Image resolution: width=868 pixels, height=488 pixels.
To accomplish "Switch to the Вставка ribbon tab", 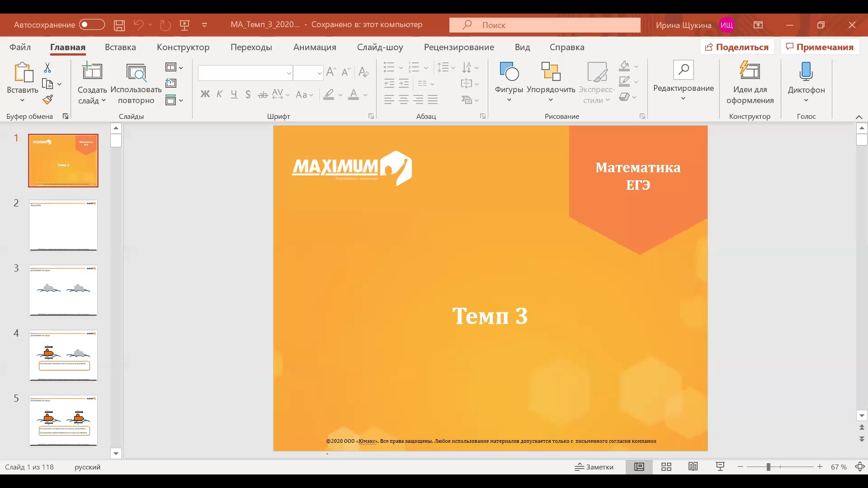I will 120,47.
